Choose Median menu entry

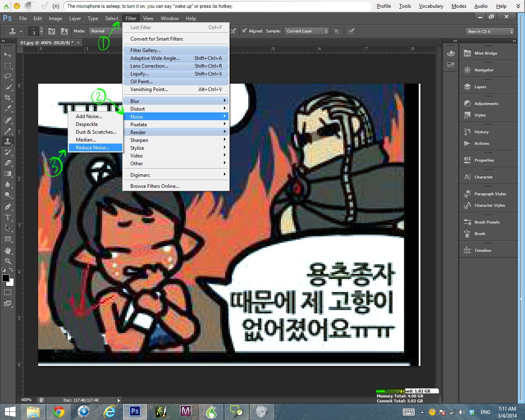(95, 139)
